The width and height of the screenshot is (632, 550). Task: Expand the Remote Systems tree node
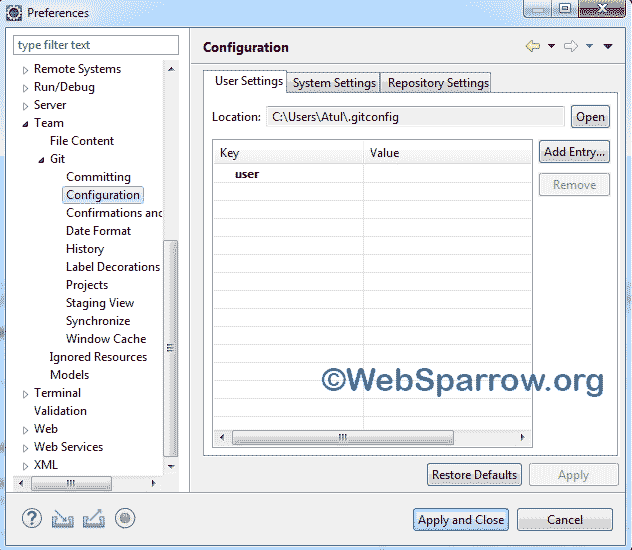25,70
